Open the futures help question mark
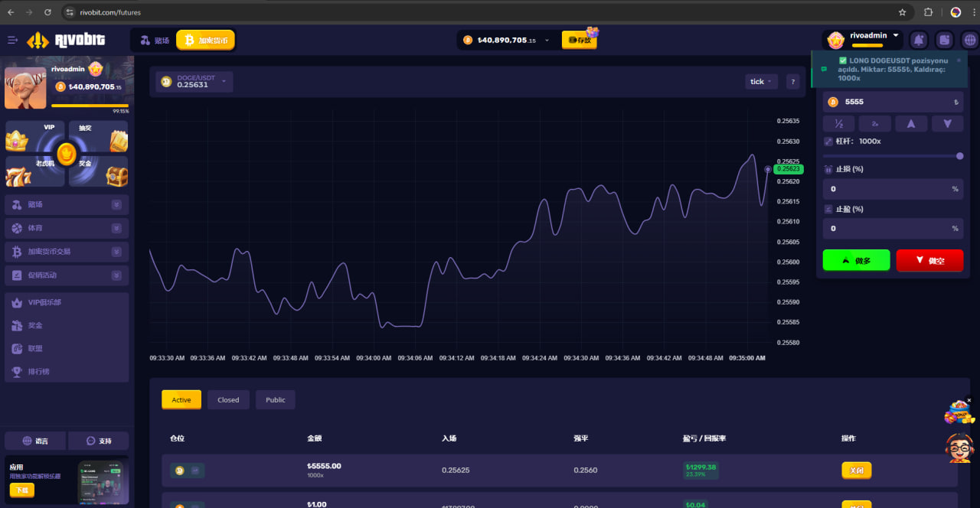 click(x=792, y=81)
